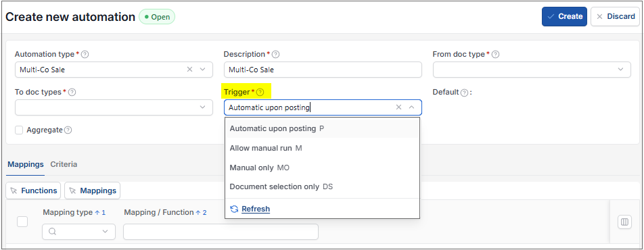The image size is (644, 250).
Task: Open the To doc types dropdown
Action: point(202,107)
